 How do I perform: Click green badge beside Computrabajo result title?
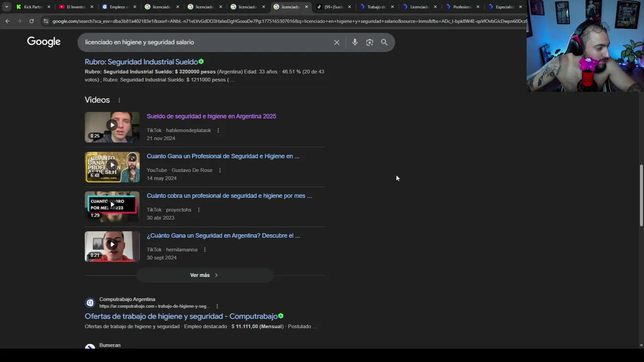281,316
